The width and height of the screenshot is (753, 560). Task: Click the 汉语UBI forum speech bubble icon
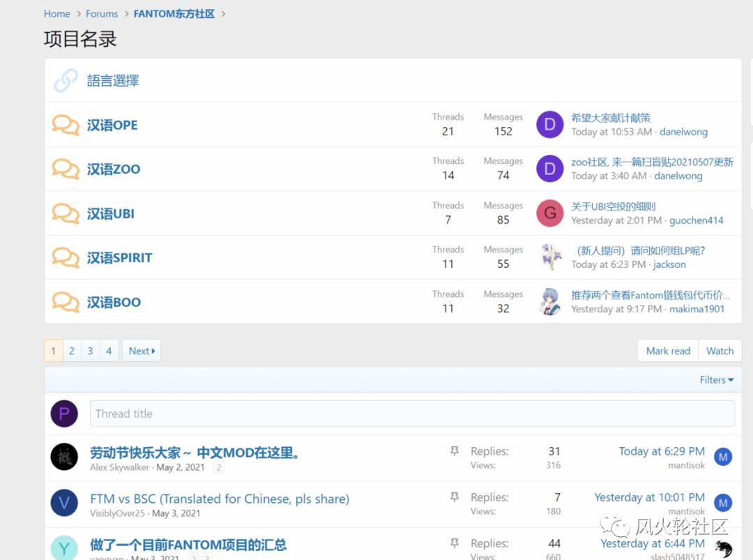click(x=65, y=213)
